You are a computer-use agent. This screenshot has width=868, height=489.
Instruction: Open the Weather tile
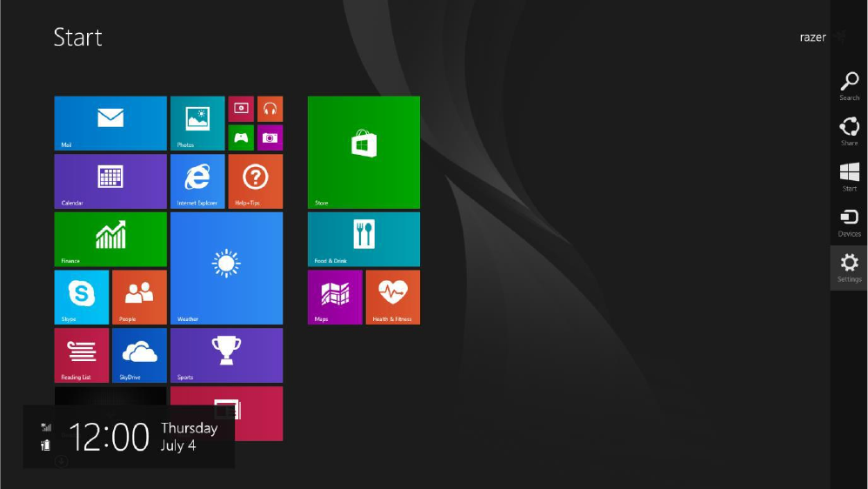coord(226,268)
